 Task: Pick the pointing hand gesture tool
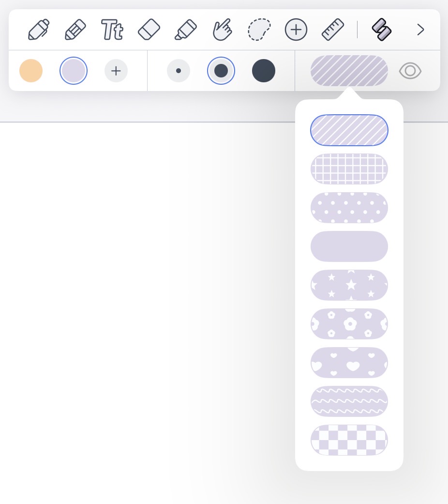click(x=222, y=30)
